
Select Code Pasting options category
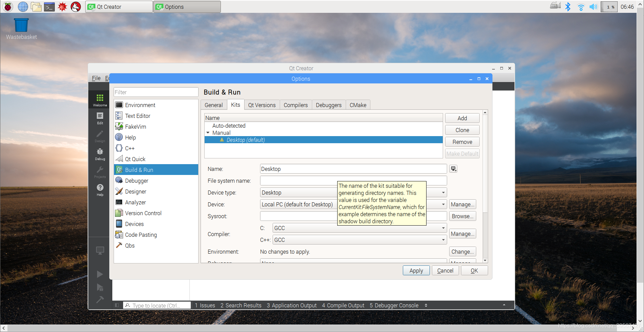tap(156, 235)
